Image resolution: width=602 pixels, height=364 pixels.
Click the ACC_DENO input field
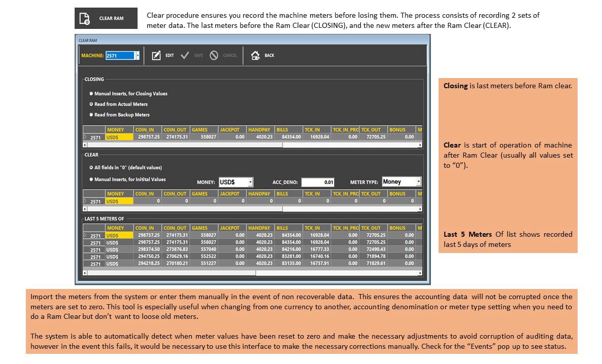pyautogui.click(x=318, y=182)
